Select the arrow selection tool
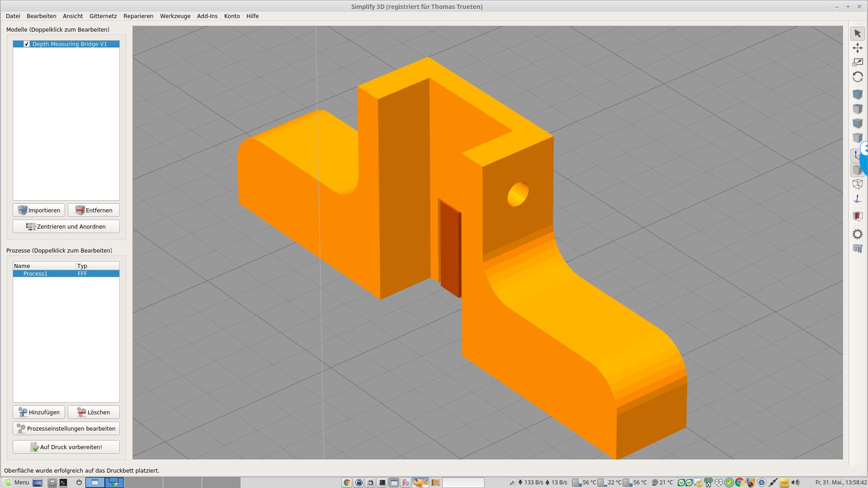 coord(857,33)
